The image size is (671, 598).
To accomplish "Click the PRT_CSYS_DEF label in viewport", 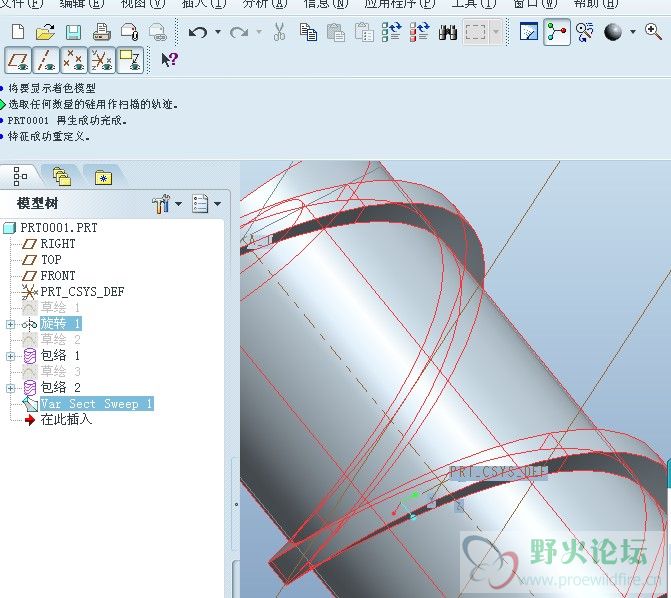I will point(498,472).
